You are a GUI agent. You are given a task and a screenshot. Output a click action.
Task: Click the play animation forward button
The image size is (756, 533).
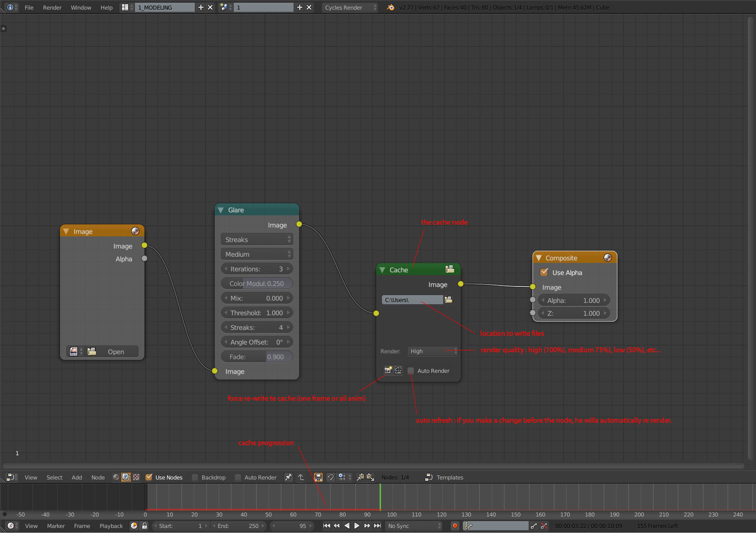357,526
